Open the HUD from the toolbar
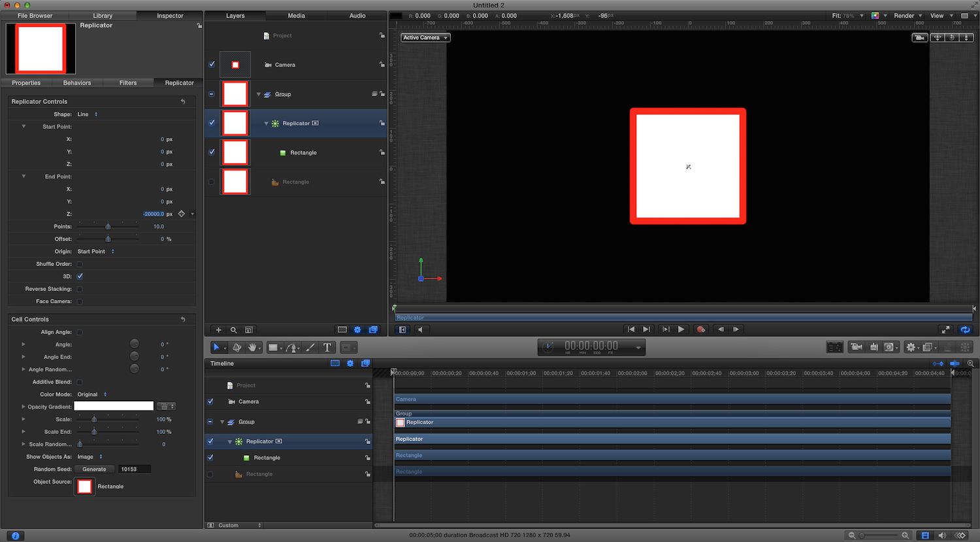Screen dimensions: 980x542 pyautogui.click(x=834, y=347)
